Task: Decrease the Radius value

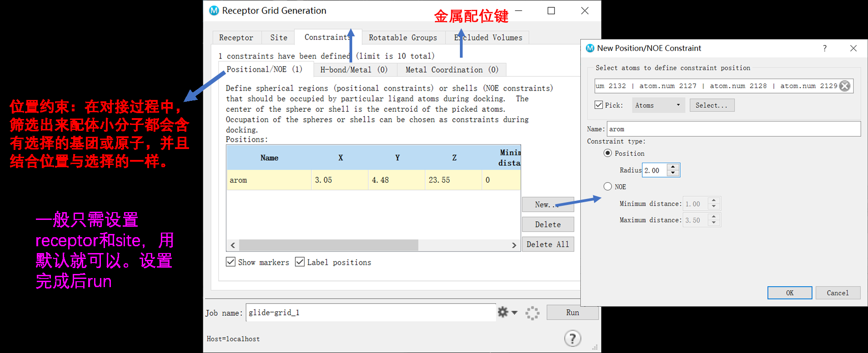Action: 673,173
